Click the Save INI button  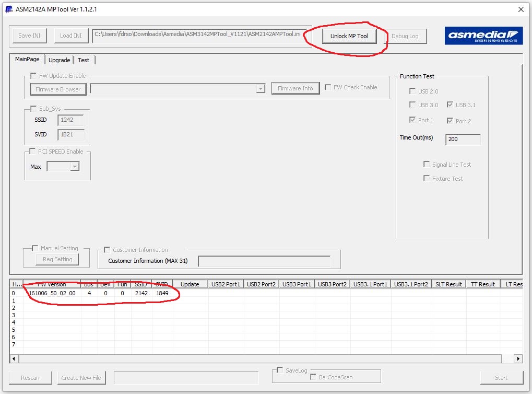30,36
